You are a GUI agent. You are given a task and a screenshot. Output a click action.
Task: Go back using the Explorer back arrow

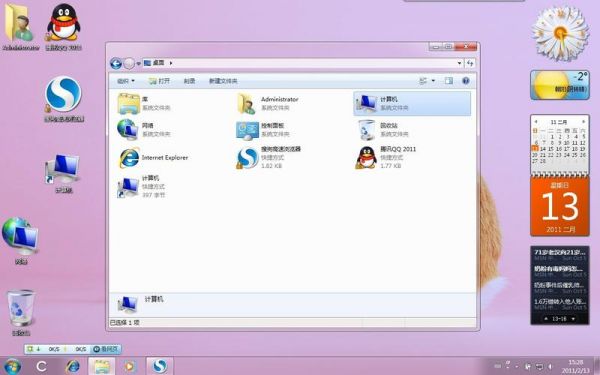click(x=116, y=63)
